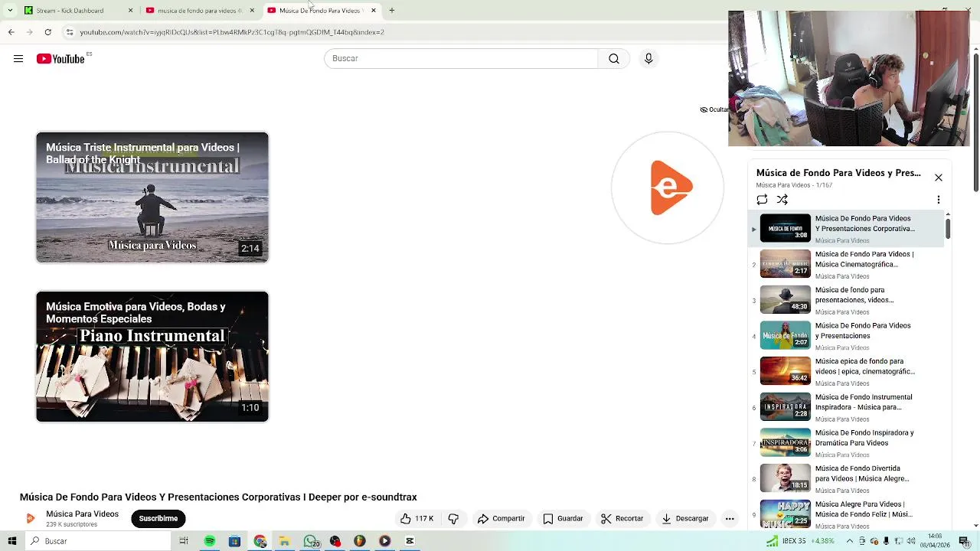Open Música Para Videos channel name
980x551 pixels.
82,514
